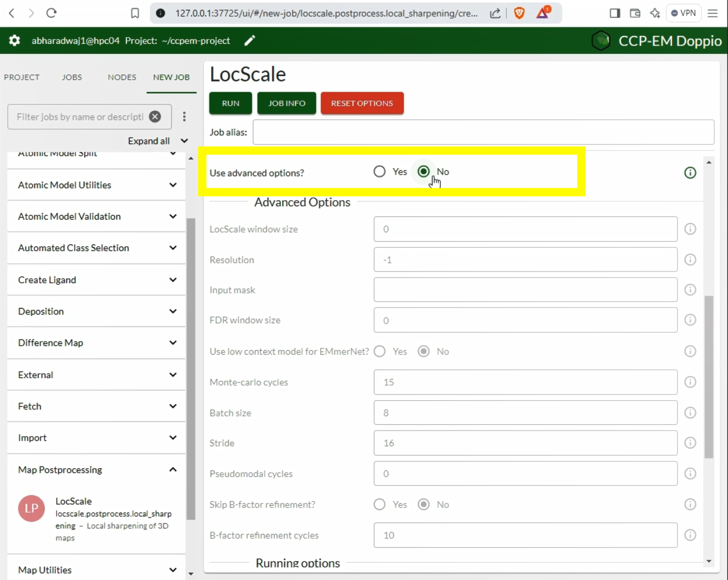Share page link via address bar icon
Screen dimensions: 728x580
point(495,13)
